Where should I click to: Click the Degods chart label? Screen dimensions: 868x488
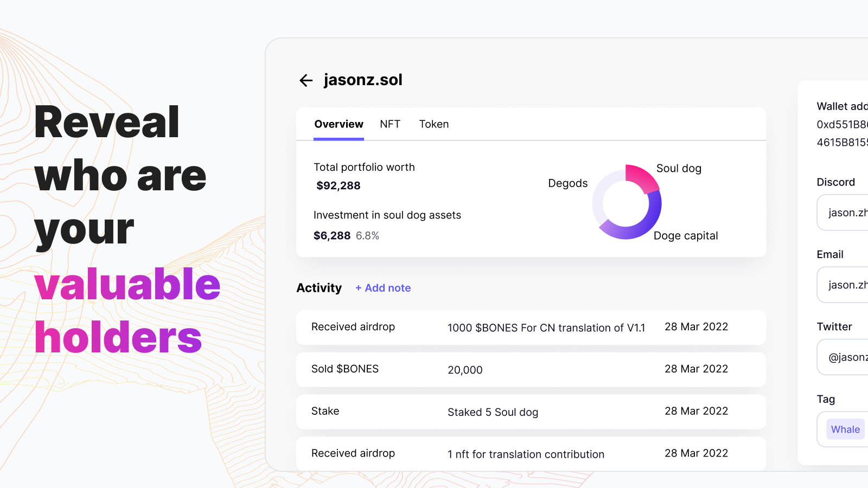click(x=568, y=183)
